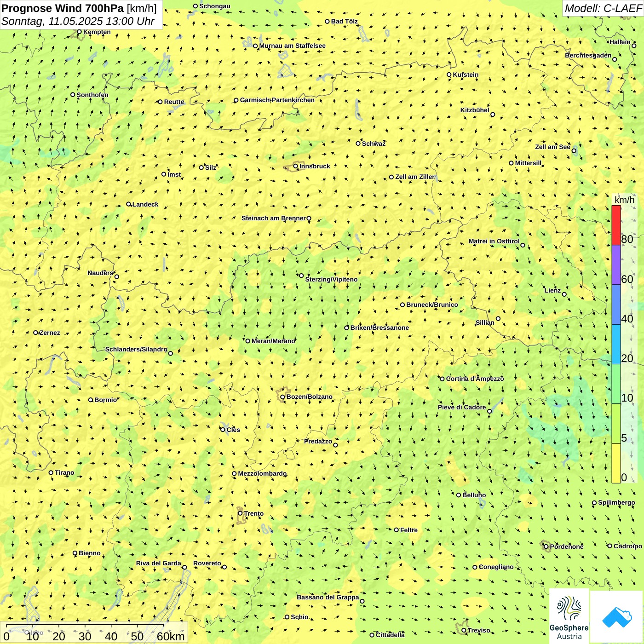Viewport: 644px width, 644px height.
Task: Click the red 80 km/h legend color
Action: (616, 225)
